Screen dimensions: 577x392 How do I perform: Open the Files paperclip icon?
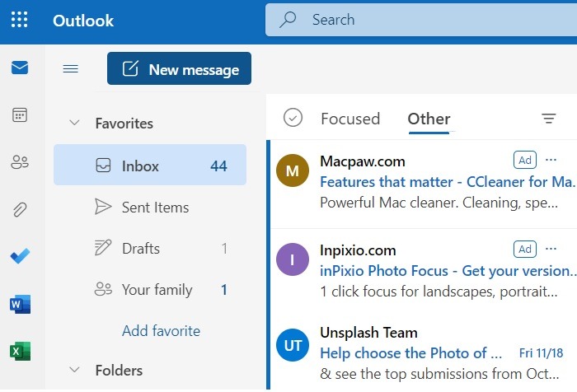20,209
